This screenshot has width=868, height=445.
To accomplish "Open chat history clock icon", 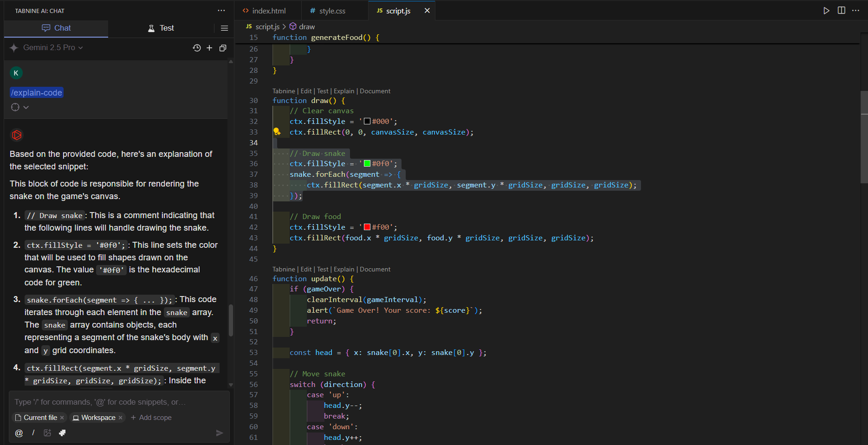I will pos(197,48).
